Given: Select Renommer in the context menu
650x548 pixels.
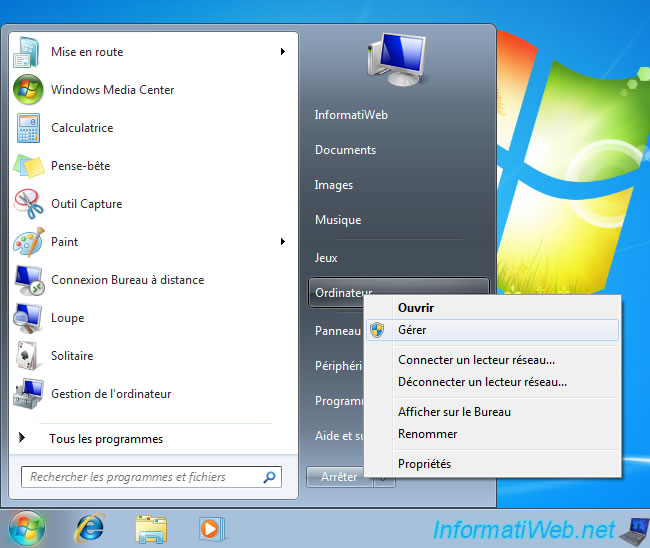Looking at the screenshot, I should click(x=492, y=434).
